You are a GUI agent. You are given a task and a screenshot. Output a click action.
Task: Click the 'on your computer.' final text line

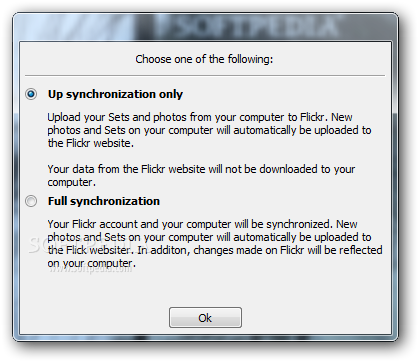click(91, 263)
